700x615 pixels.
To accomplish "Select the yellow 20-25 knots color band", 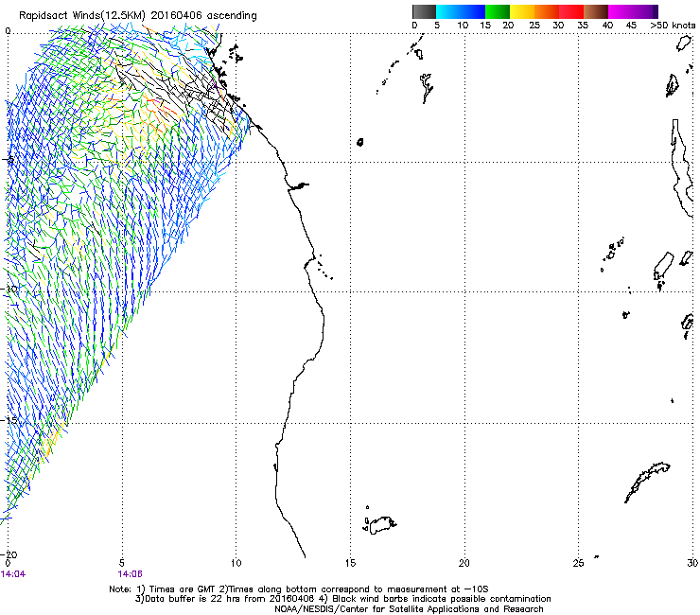I will coord(522,11).
